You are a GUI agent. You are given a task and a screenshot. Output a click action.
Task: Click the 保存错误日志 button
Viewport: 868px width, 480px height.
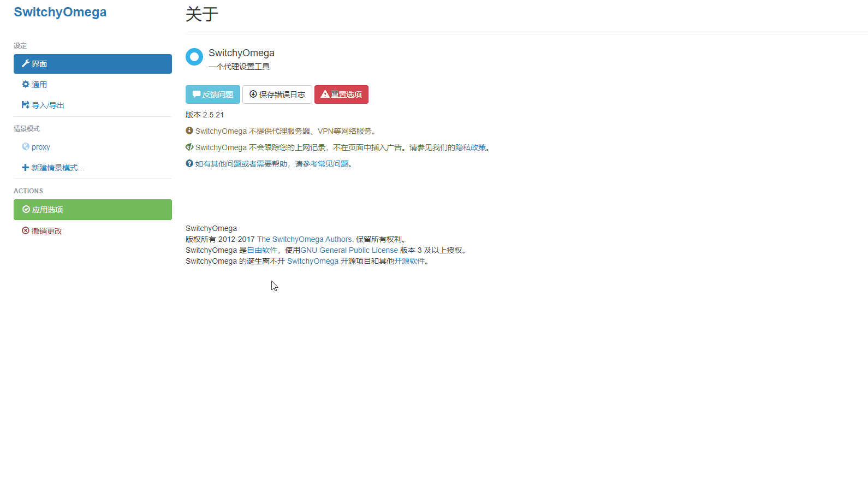[x=277, y=94]
